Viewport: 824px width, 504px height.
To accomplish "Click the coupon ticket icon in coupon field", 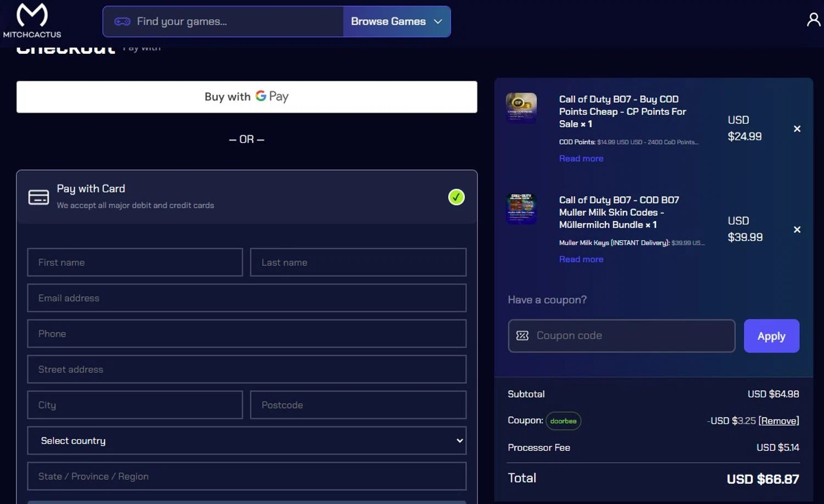I will coord(522,335).
